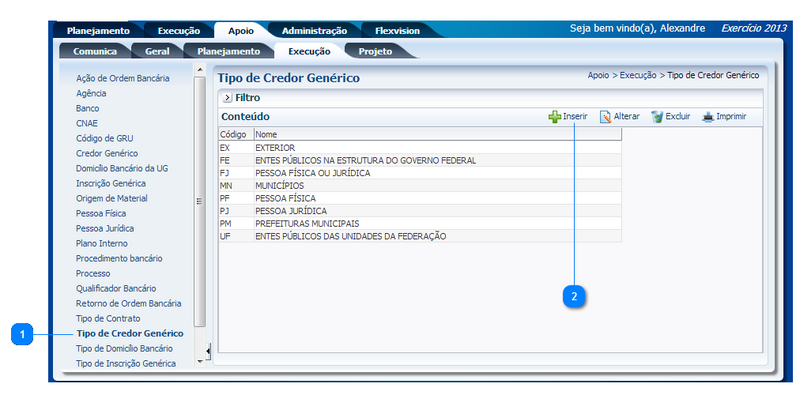Open the Projeto sub-tab
This screenshot has width=800, height=395.
(375, 52)
